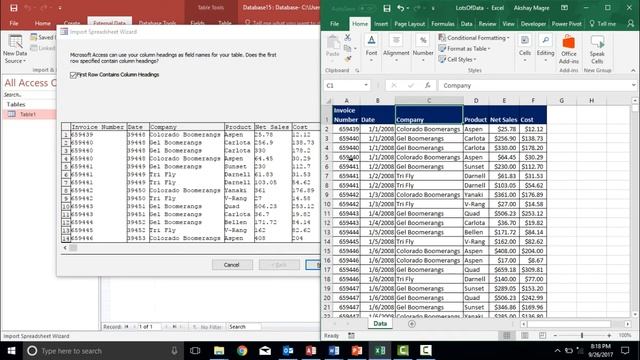Click macro recording icon in Excel status bar
The height and width of the screenshot is (360, 640).
click(351, 336)
